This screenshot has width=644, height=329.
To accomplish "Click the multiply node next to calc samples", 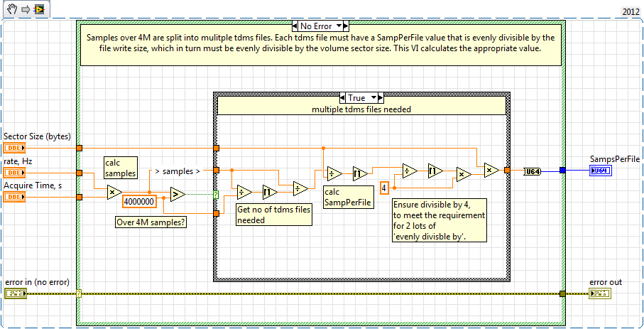I will (114, 193).
